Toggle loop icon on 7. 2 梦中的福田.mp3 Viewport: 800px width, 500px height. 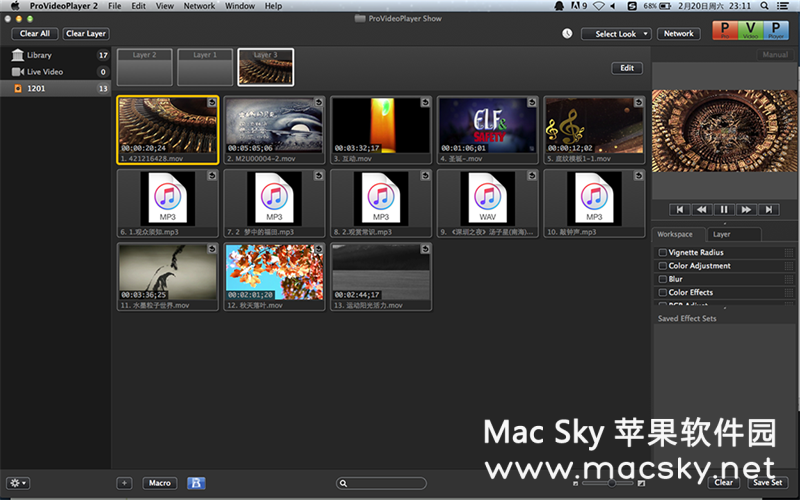pyautogui.click(x=318, y=176)
